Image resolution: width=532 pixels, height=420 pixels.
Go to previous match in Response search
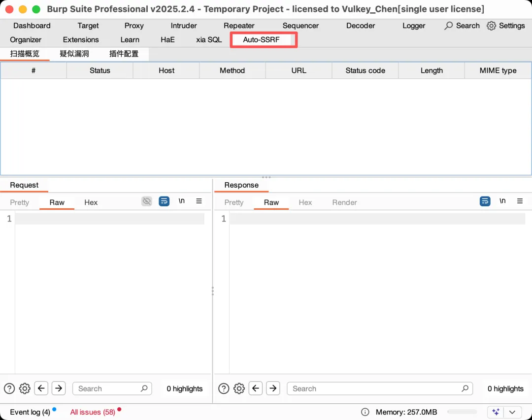(x=256, y=388)
